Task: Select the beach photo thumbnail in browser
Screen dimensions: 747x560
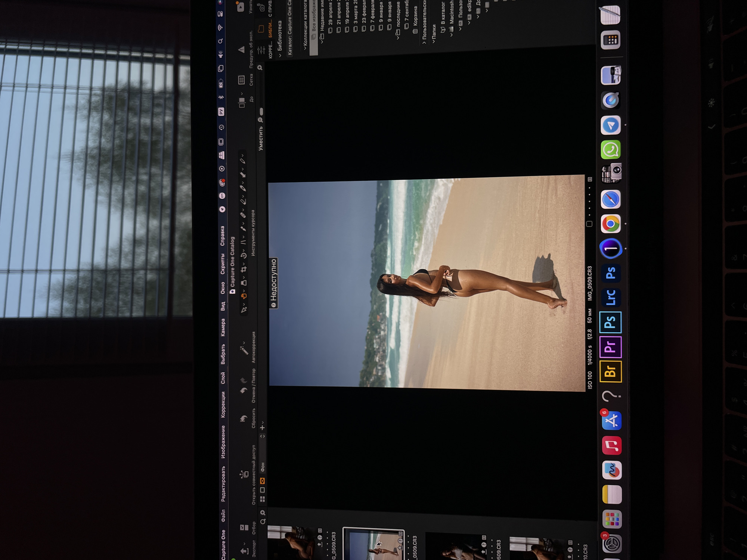Action: pyautogui.click(x=373, y=544)
